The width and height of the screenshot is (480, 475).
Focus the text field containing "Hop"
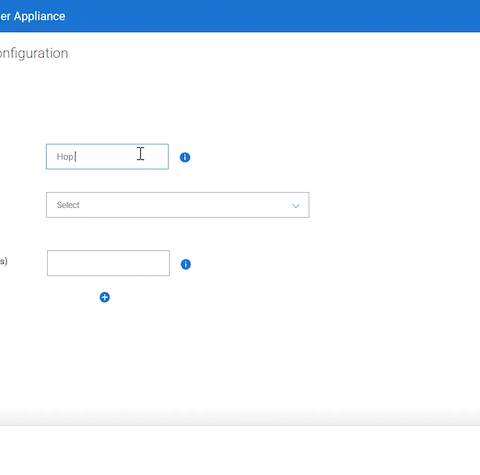[107, 157]
